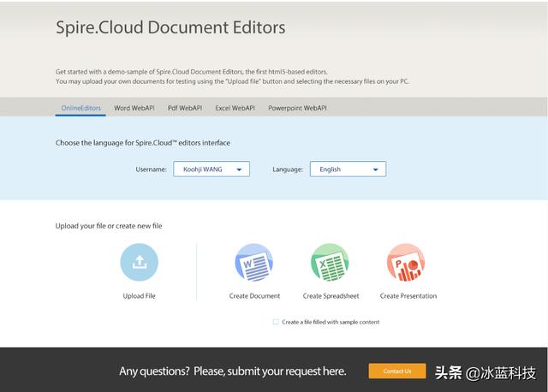This screenshot has height=392, width=548.
Task: Click the Create Spreadsheet Excel icon
Action: [330, 262]
